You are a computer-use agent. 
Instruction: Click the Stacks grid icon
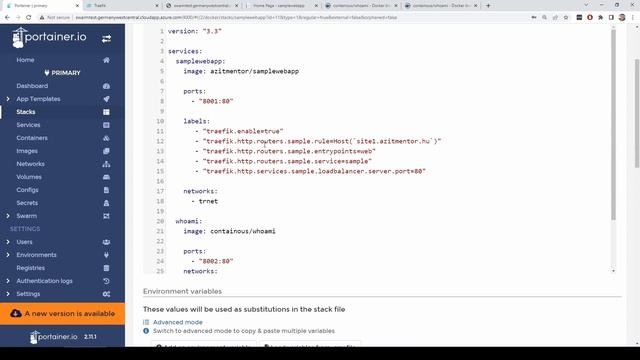point(106,112)
